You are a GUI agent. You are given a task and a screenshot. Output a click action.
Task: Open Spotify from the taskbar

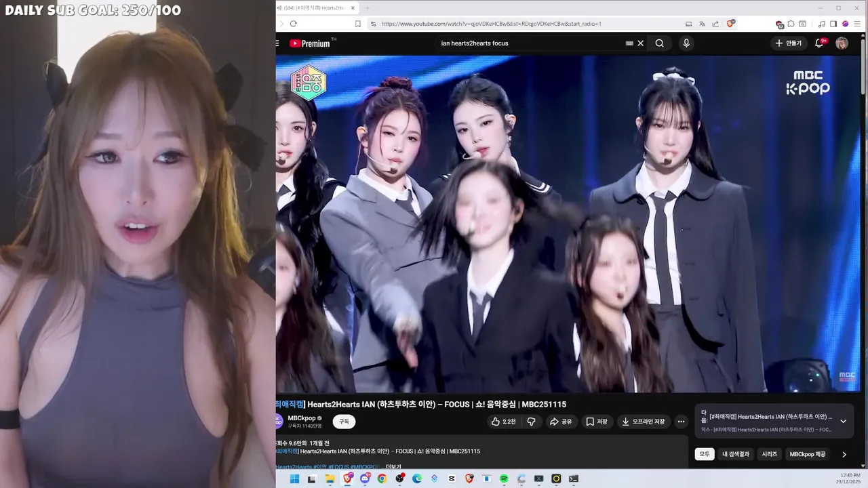click(504, 479)
